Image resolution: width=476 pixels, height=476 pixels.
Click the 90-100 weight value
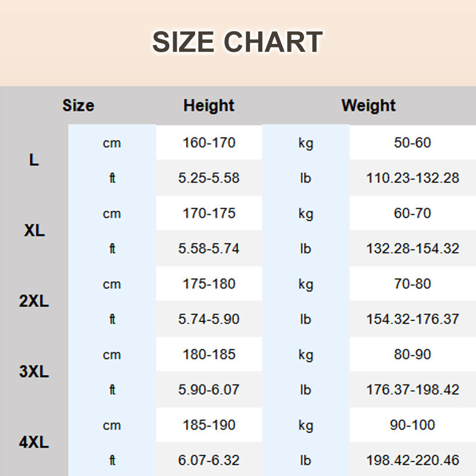coord(412,425)
